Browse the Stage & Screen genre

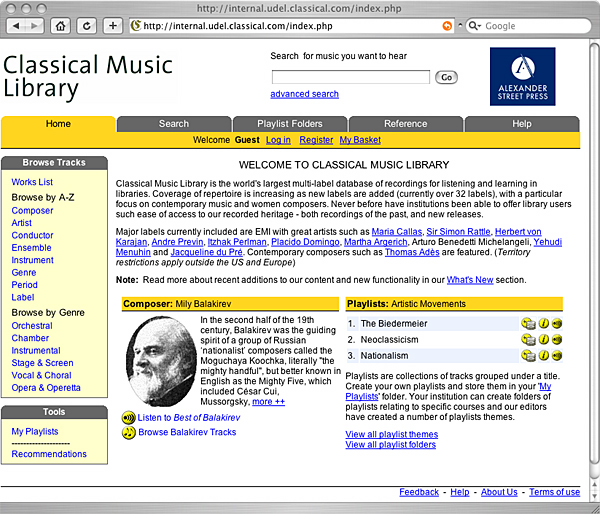click(42, 363)
